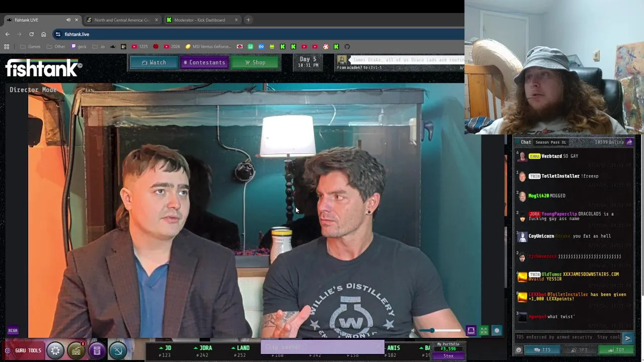Open the geck Twitch bookmark

(x=79, y=47)
